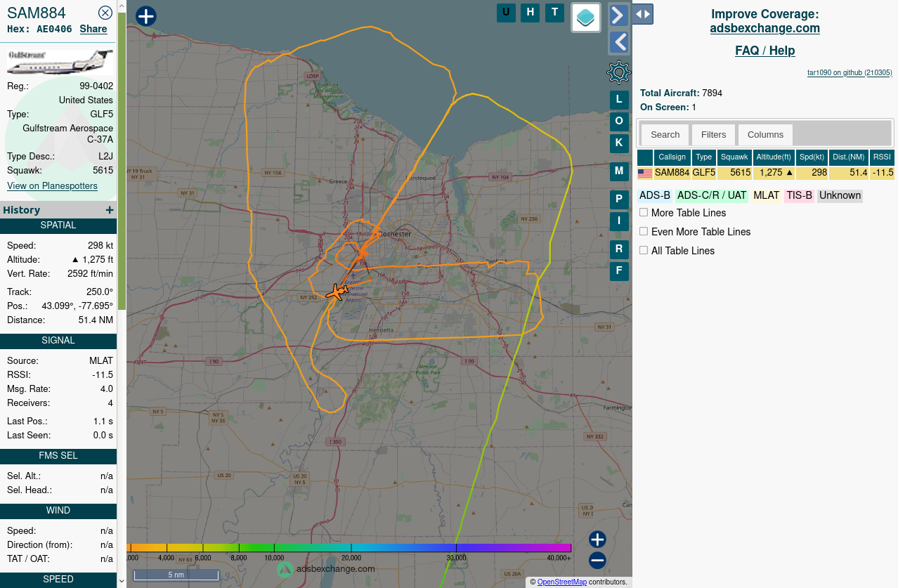
Task: Click the plus icon at map top-left
Action: [145, 16]
